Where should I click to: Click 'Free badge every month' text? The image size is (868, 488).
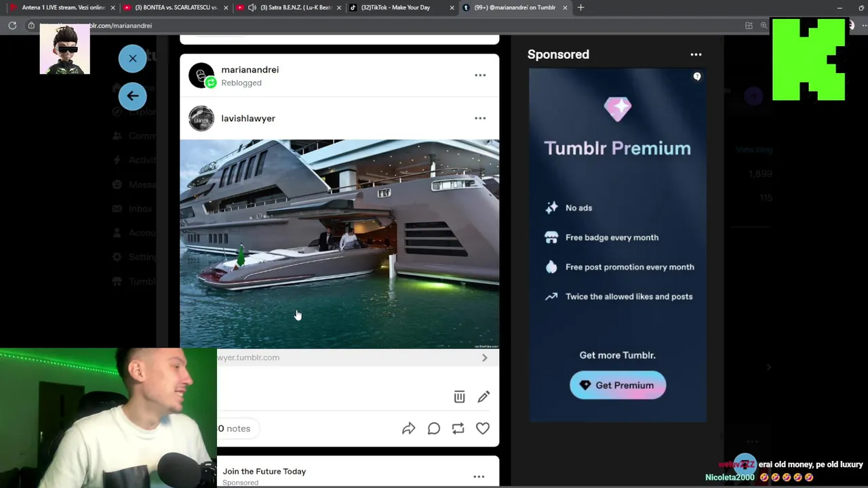612,237
